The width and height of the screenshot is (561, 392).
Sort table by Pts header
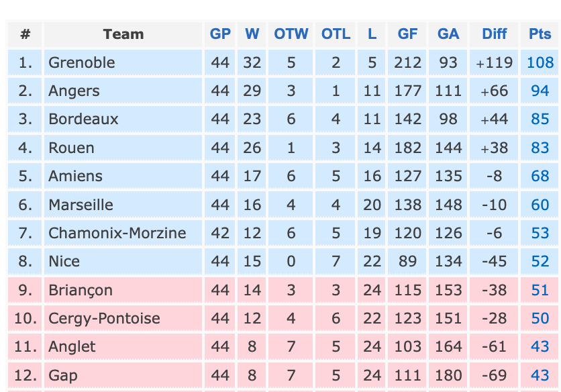pyautogui.click(x=540, y=34)
